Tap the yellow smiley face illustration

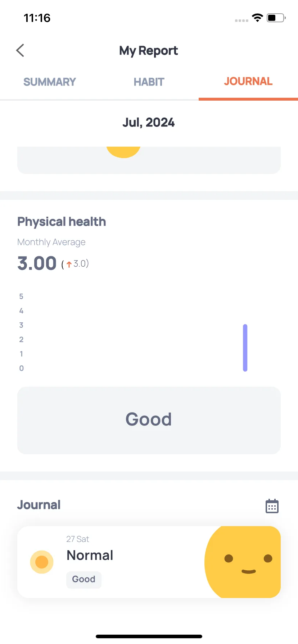coord(243,562)
